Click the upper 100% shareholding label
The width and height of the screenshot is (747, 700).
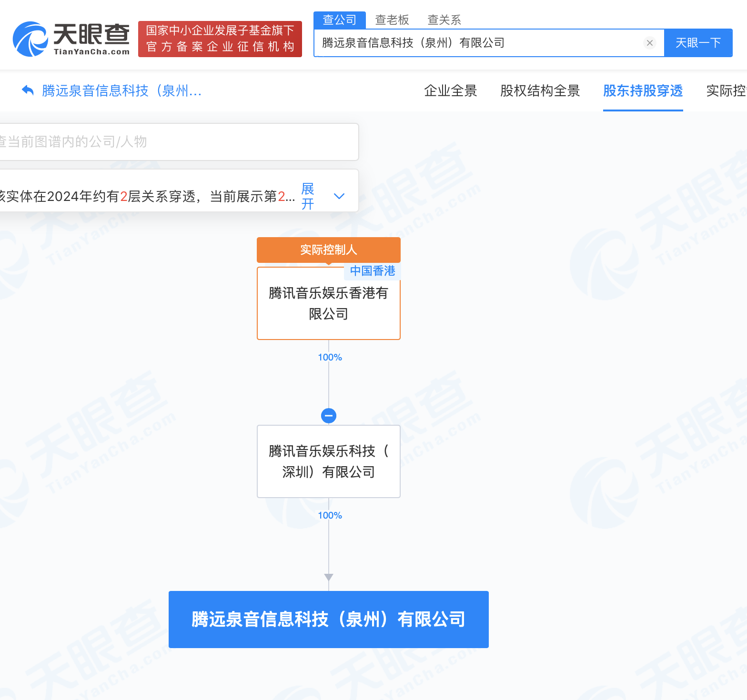(330, 357)
